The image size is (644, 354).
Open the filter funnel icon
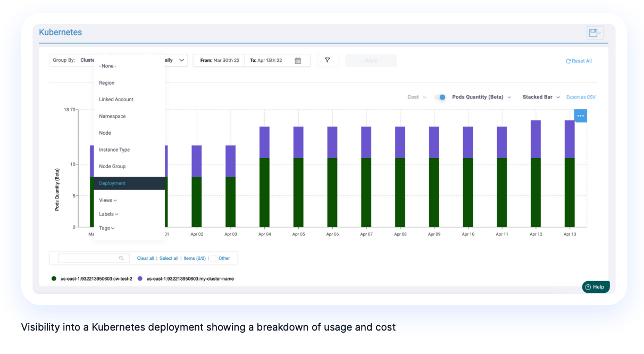click(328, 60)
